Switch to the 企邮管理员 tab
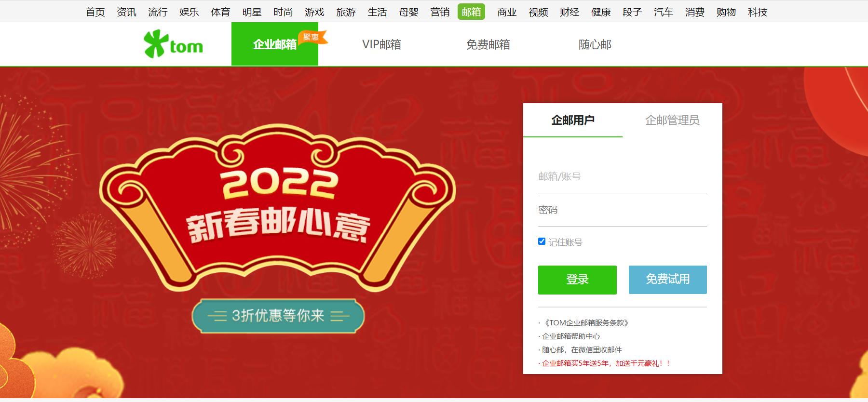Screen dimensions: 868x402 point(672,120)
